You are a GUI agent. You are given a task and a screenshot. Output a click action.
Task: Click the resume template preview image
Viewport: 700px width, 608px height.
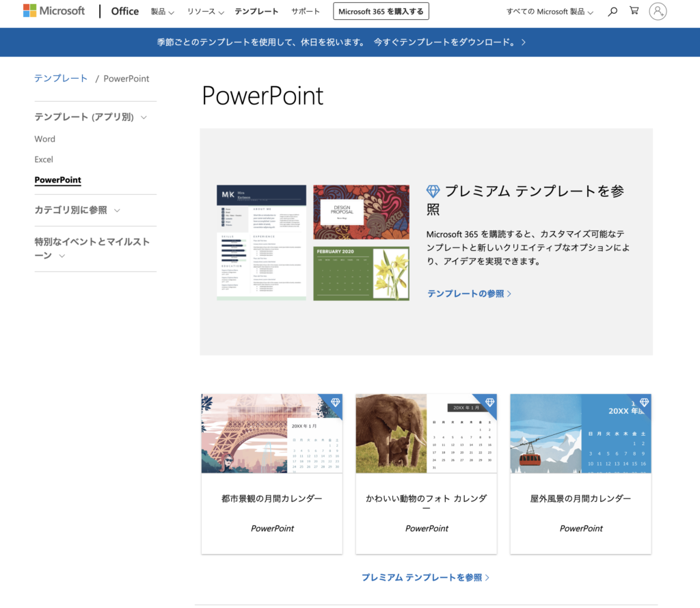(262, 243)
